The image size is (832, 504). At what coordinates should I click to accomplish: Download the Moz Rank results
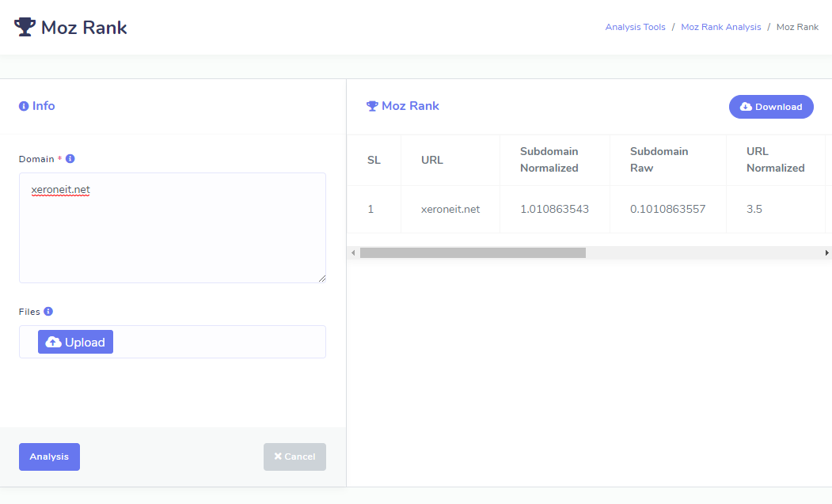(x=770, y=107)
